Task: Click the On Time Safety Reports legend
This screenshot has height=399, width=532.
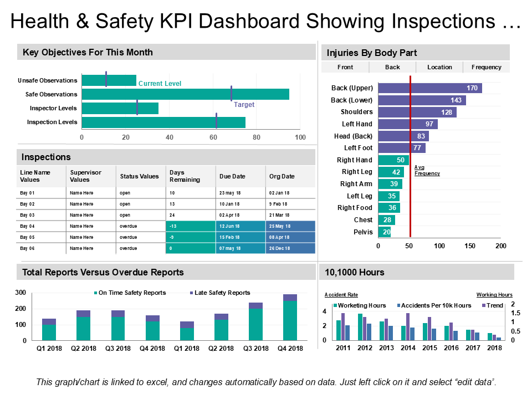Action: [130, 293]
